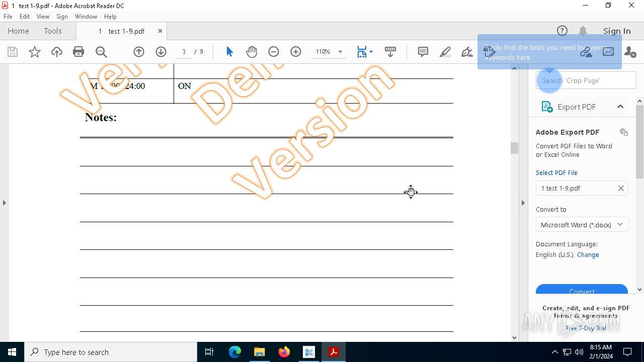Change the document language
Screen dimensions: 644x362
pyautogui.click(x=588, y=255)
